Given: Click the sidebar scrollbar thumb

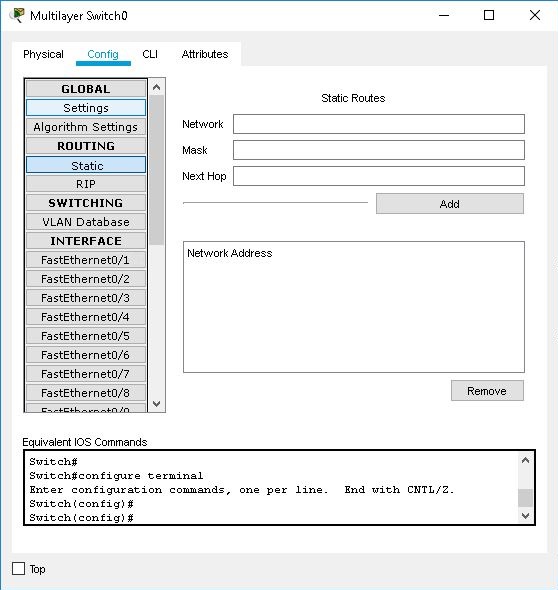Looking at the screenshot, I should pyautogui.click(x=157, y=170).
